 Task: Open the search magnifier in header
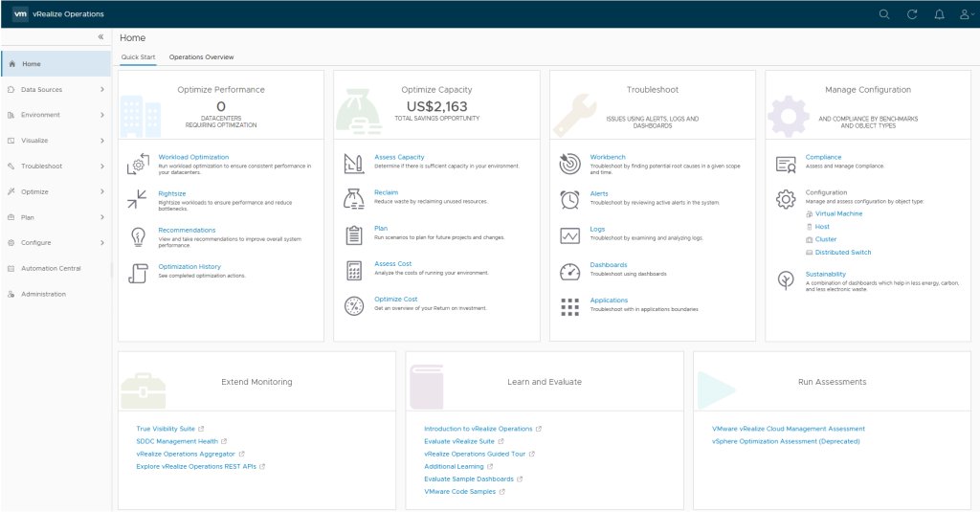[x=883, y=13]
